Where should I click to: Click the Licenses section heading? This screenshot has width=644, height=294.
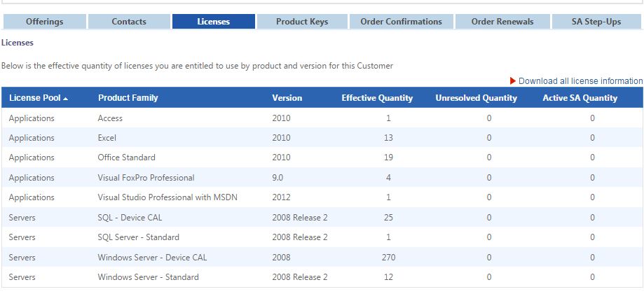[x=18, y=43]
